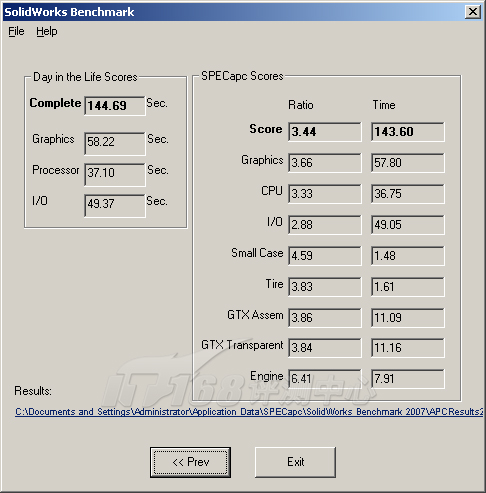Image resolution: width=486 pixels, height=493 pixels.
Task: Close the SolidWorks Benchmark window
Action: tap(473, 12)
